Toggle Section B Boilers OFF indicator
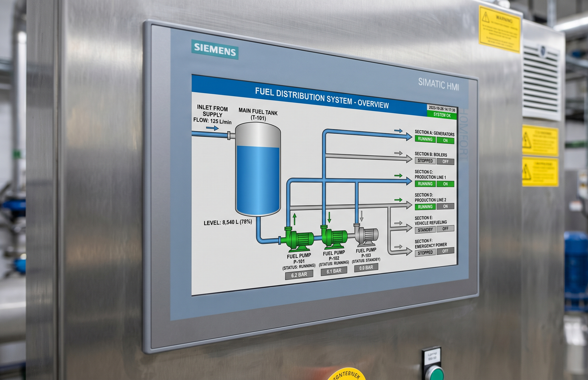Image resolution: width=588 pixels, height=380 pixels. coord(445,162)
